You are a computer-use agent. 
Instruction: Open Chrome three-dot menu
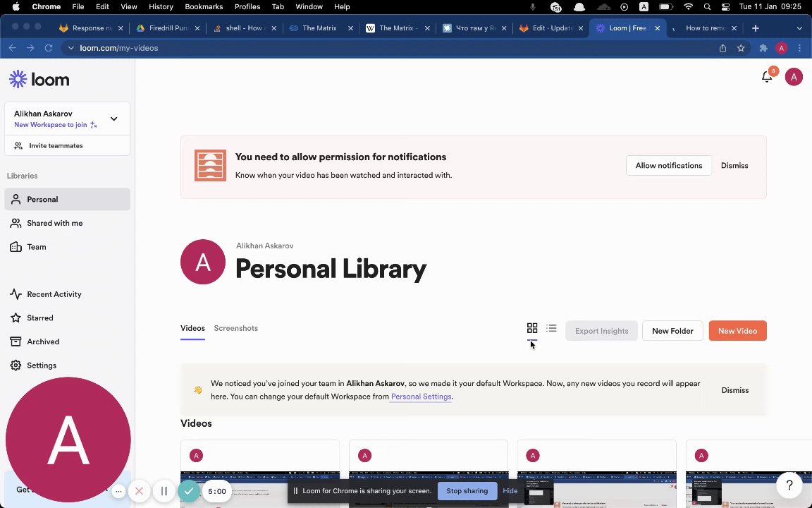click(x=799, y=48)
